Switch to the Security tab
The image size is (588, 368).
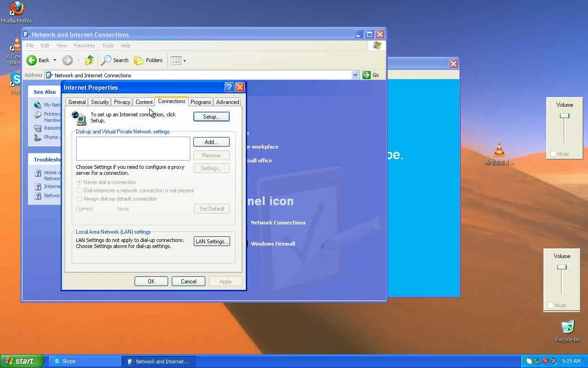pos(100,102)
